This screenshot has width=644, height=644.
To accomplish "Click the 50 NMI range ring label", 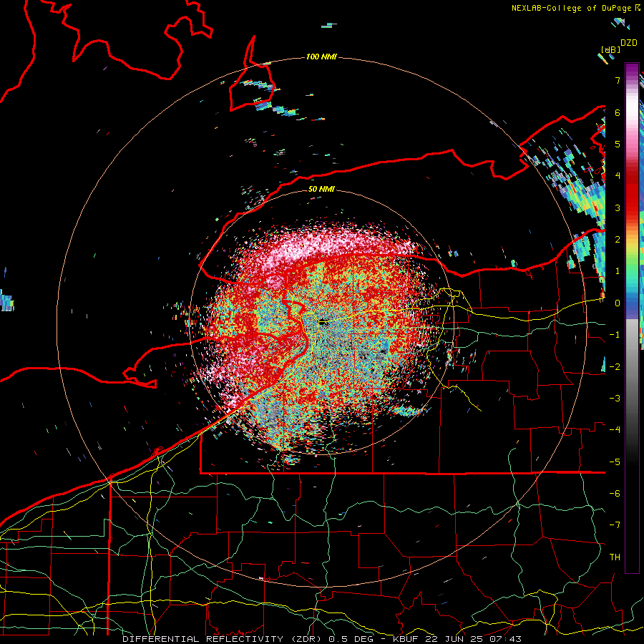I will [321, 189].
